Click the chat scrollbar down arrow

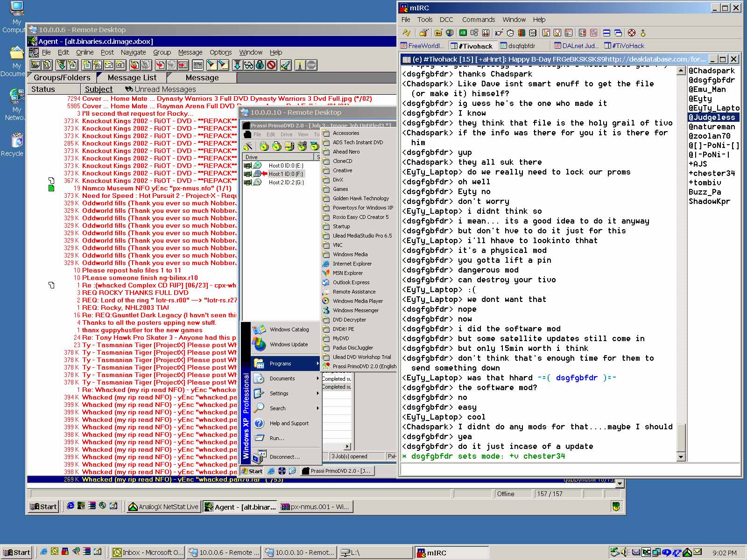pyautogui.click(x=681, y=457)
